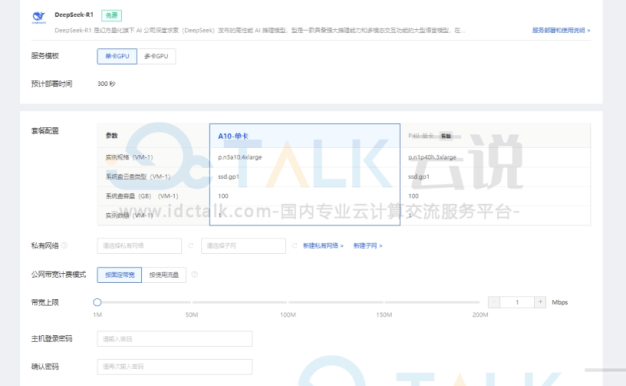Click the help icon after 按使用流量

tap(194, 275)
